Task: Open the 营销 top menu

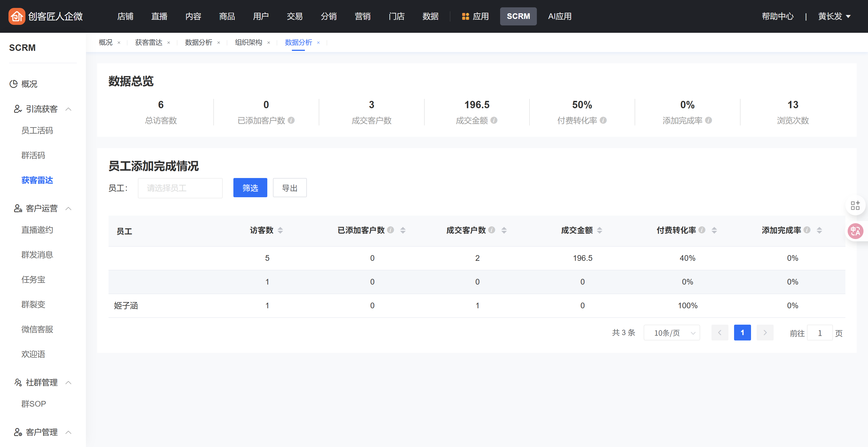Action: tap(362, 16)
